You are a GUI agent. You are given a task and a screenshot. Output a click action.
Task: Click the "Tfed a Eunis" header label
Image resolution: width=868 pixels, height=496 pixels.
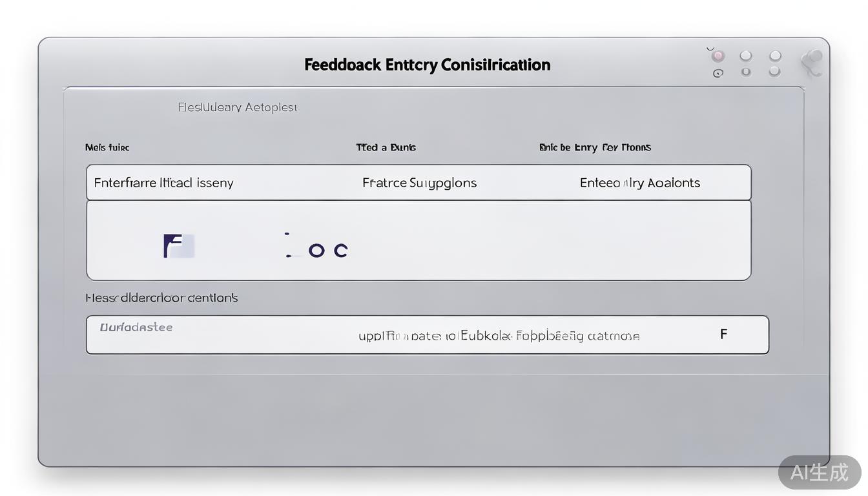pos(386,147)
